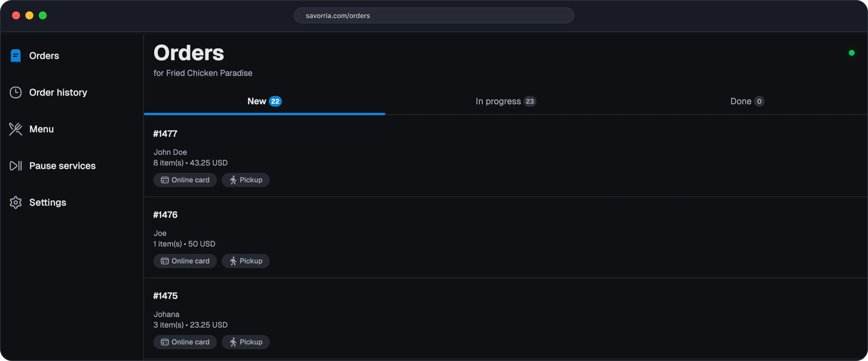Image resolution: width=868 pixels, height=361 pixels.
Task: Switch to the Done tab
Action: coord(747,102)
